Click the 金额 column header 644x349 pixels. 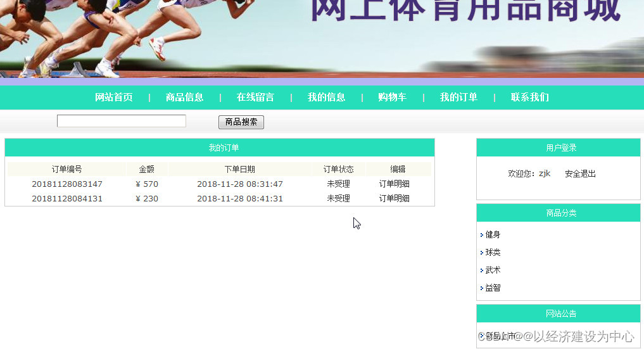pos(147,169)
